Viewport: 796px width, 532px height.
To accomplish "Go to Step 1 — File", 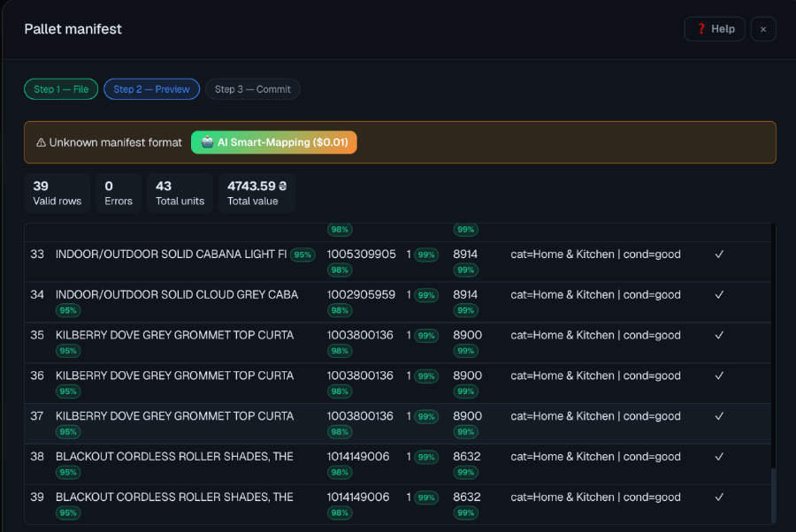I will click(x=61, y=89).
